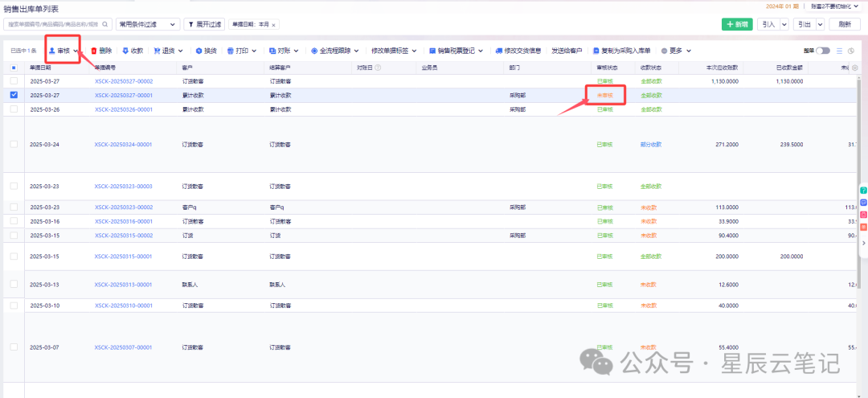Click 发送给客户 in toolbar
Viewport: 868px width, 398px height.
click(x=567, y=51)
